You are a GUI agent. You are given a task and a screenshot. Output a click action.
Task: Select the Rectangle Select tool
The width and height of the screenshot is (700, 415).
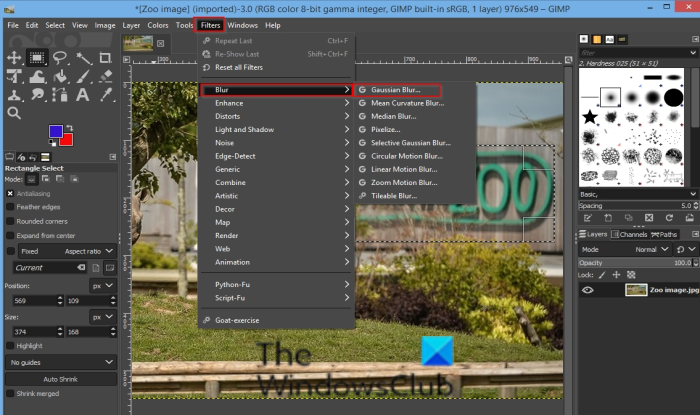[x=37, y=58]
